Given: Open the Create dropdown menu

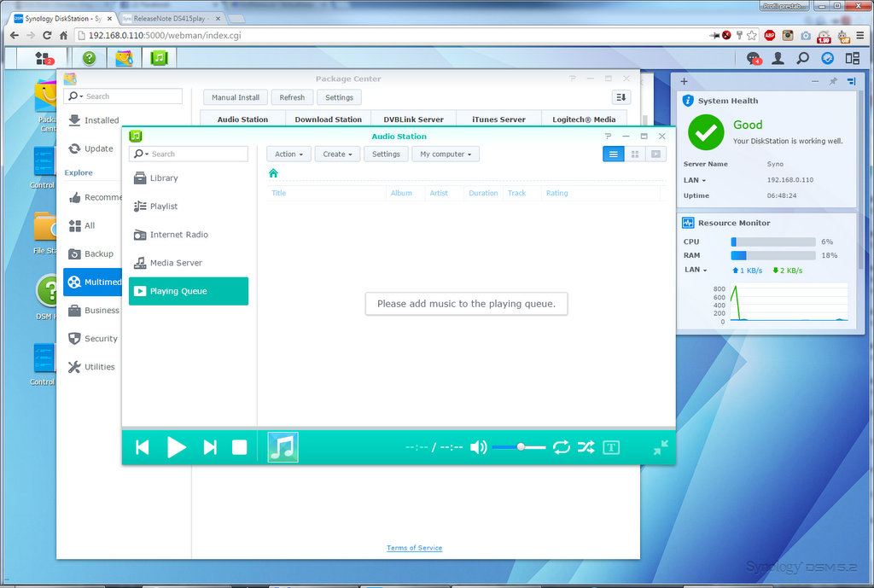Looking at the screenshot, I should (x=337, y=154).
